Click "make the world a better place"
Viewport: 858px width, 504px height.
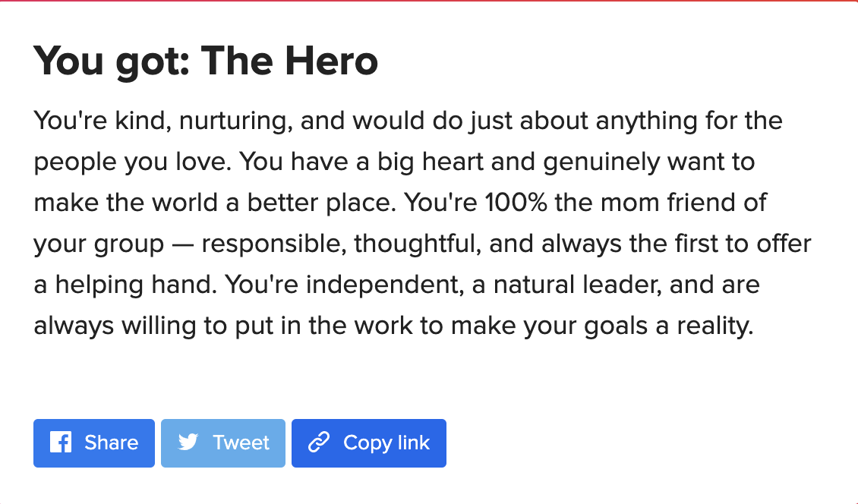click(x=214, y=203)
